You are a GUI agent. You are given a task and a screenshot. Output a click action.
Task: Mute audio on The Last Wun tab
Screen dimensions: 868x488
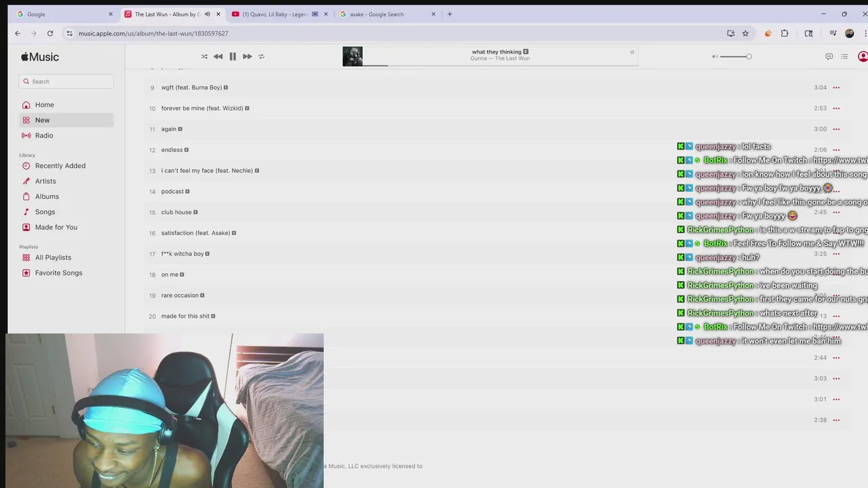click(208, 14)
